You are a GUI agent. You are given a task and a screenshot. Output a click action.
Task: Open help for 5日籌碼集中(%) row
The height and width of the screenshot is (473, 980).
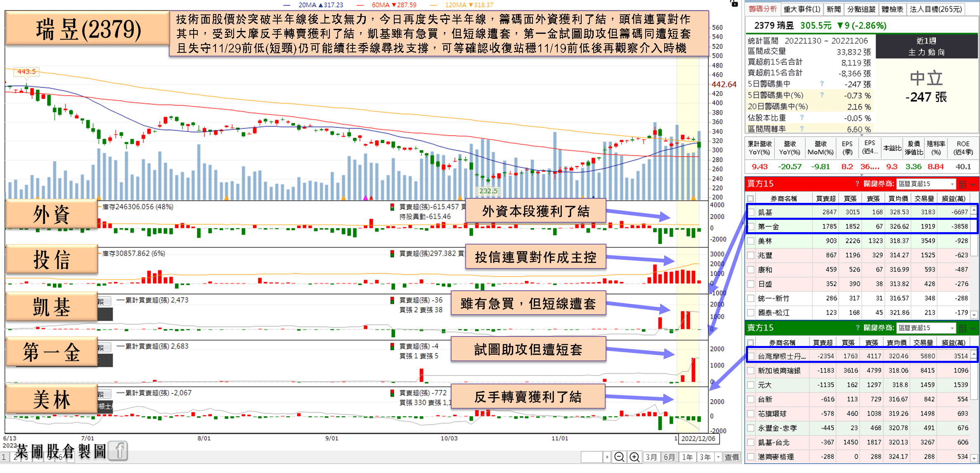(821, 95)
